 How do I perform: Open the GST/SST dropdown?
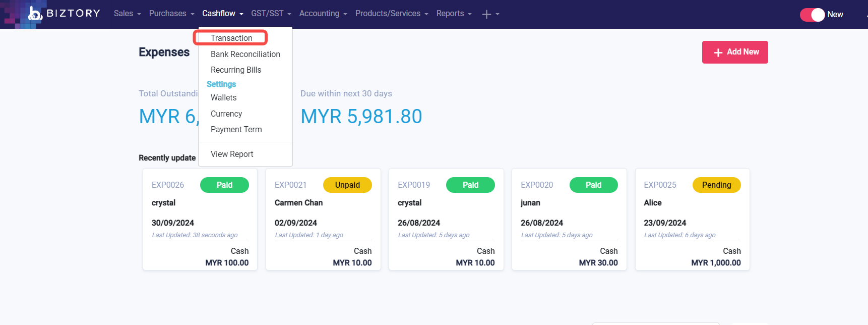click(271, 14)
